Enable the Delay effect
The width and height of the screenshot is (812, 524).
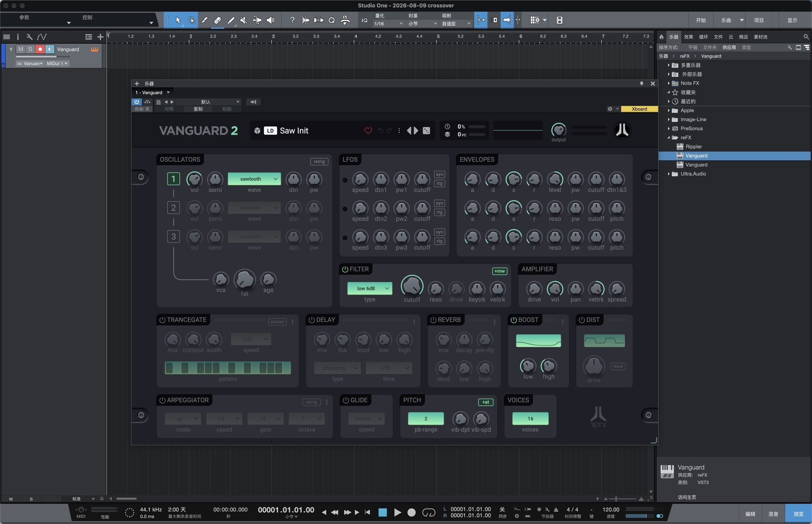click(x=312, y=320)
